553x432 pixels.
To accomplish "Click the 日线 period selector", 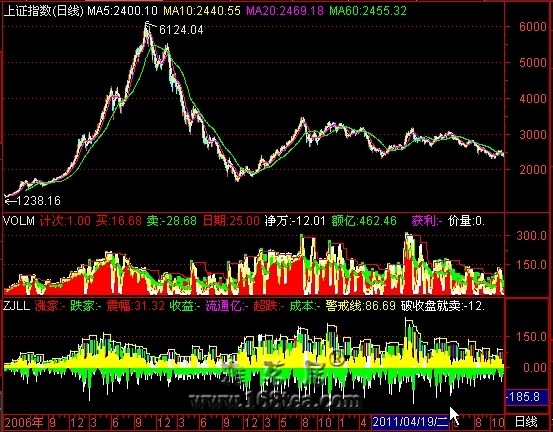I will [526, 422].
